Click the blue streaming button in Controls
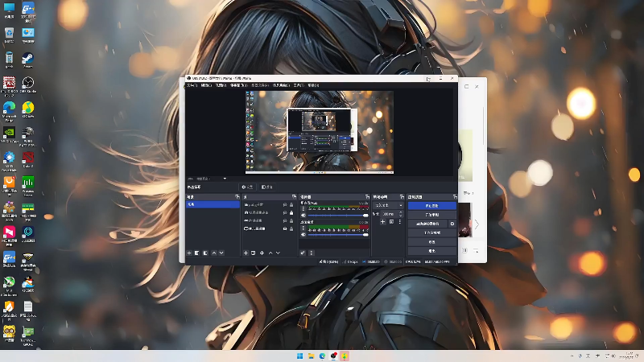 point(431,206)
